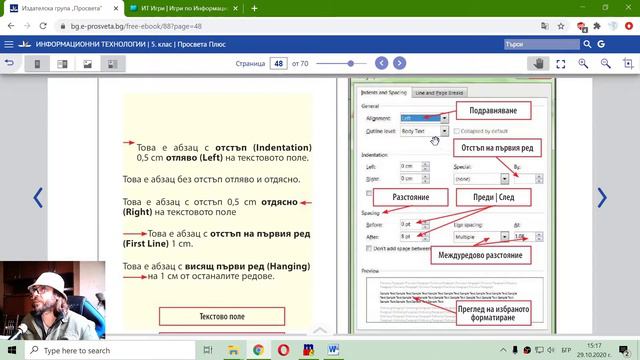Open the page thumbnails view
640x360 pixels.
pos(113,64)
